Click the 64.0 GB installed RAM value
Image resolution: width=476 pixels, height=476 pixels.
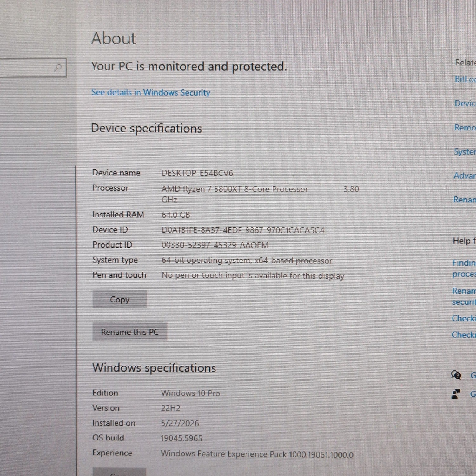[175, 215]
